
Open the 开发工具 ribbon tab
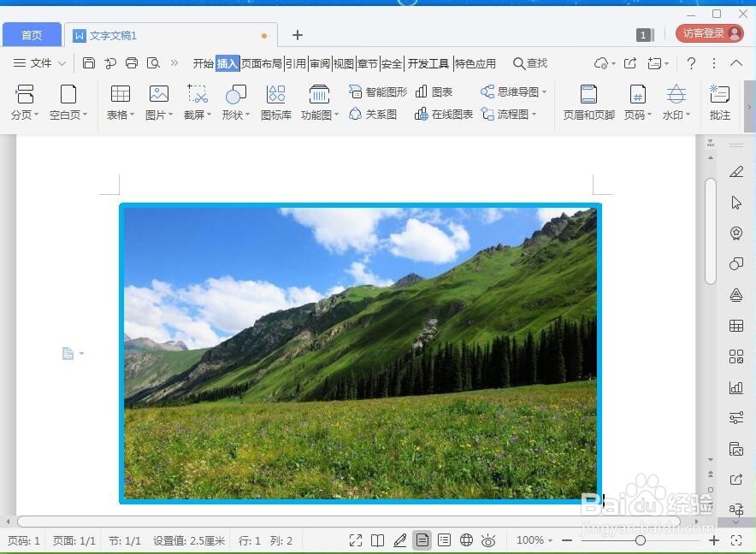[x=428, y=63]
